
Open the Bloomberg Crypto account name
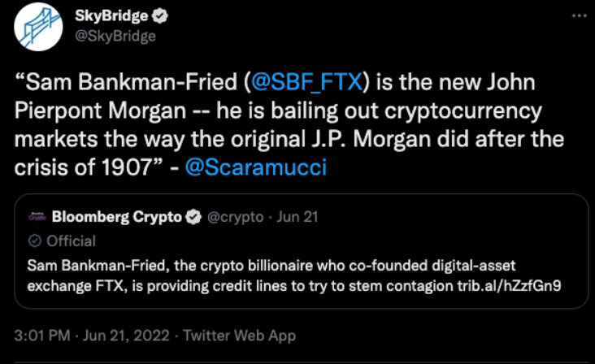click(x=117, y=217)
